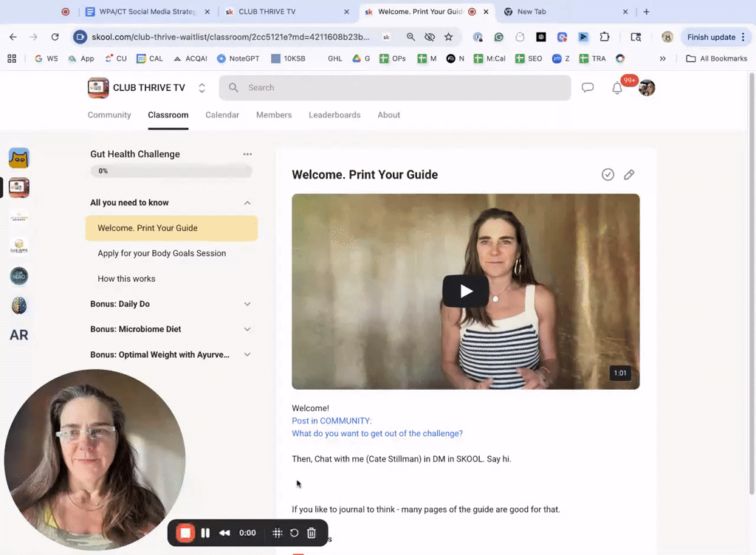Open the CAL bookmark
Image resolution: width=756 pixels, height=555 pixels.
149,58
